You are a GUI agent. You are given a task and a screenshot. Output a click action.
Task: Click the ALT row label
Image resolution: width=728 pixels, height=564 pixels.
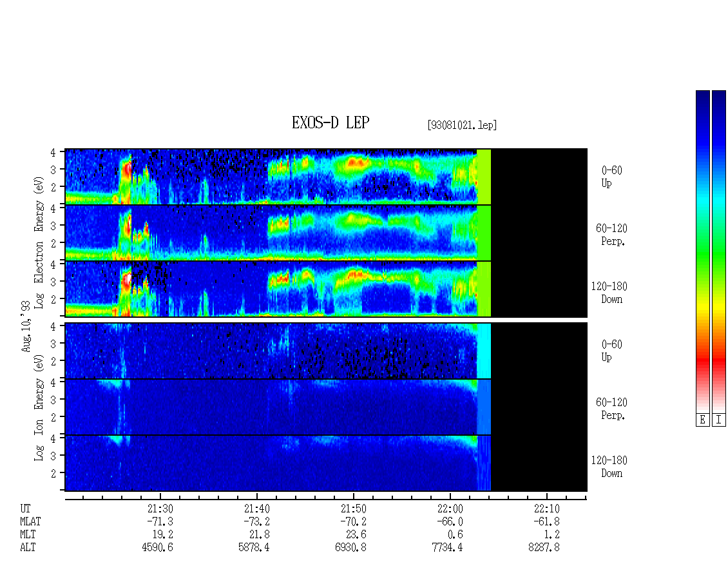click(x=28, y=548)
